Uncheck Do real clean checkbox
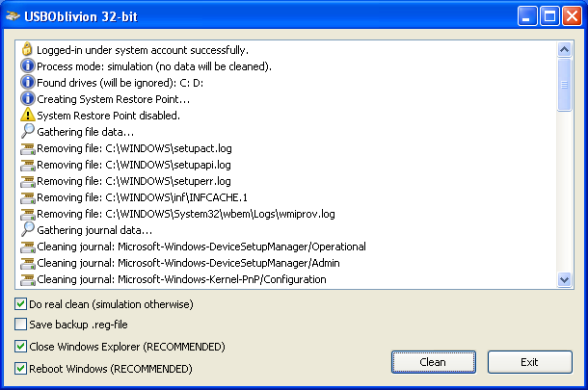The height and width of the screenshot is (390, 588). pos(21,304)
